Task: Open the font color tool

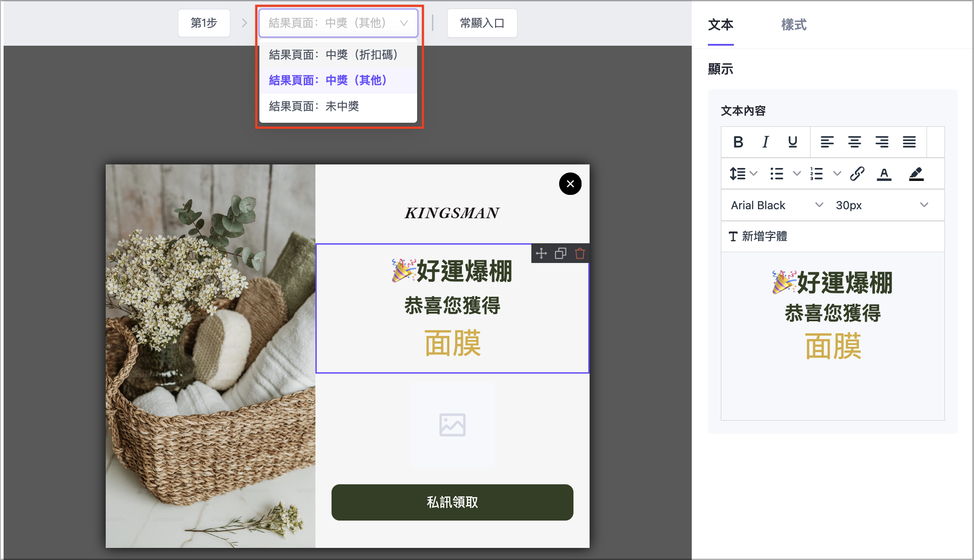Action: pos(884,173)
